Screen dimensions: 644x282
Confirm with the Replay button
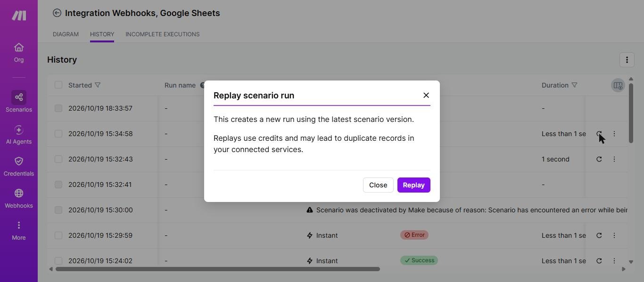pos(413,185)
